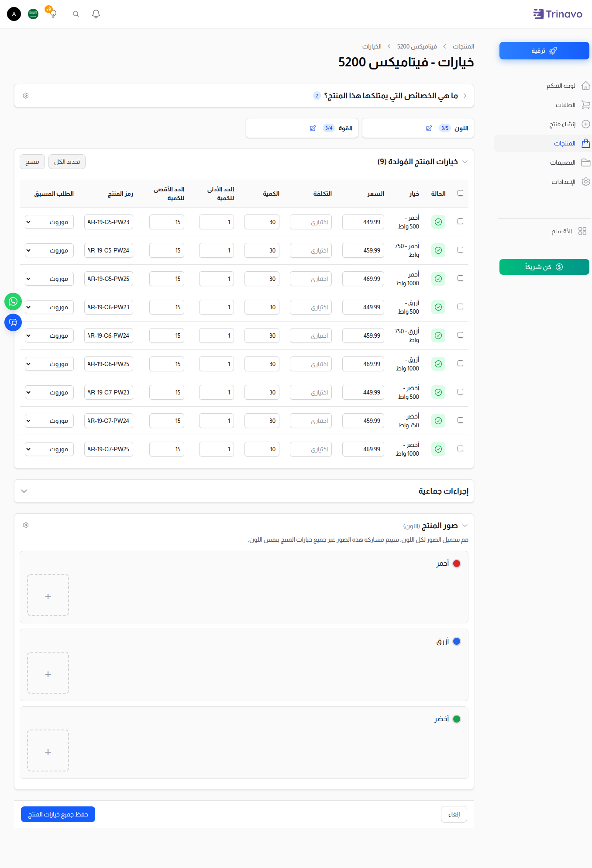
Task: Check the box for SKU C5-PW24 row
Action: [x=460, y=250]
